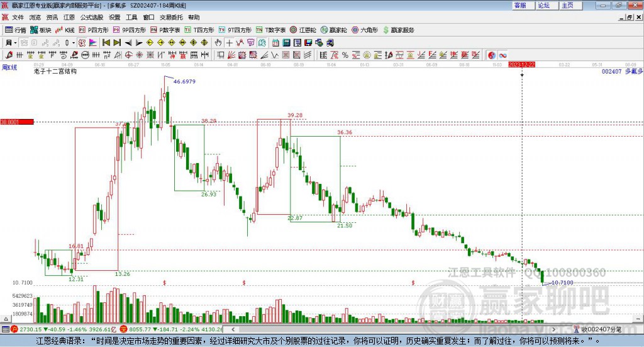
Task: Click the red-blue yin-yang icon
Action: click(492, 55)
